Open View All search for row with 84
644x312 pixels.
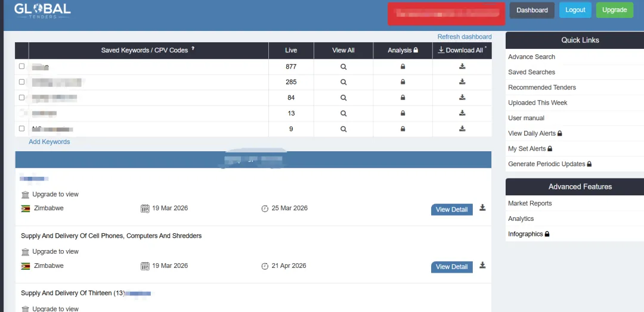coord(343,98)
